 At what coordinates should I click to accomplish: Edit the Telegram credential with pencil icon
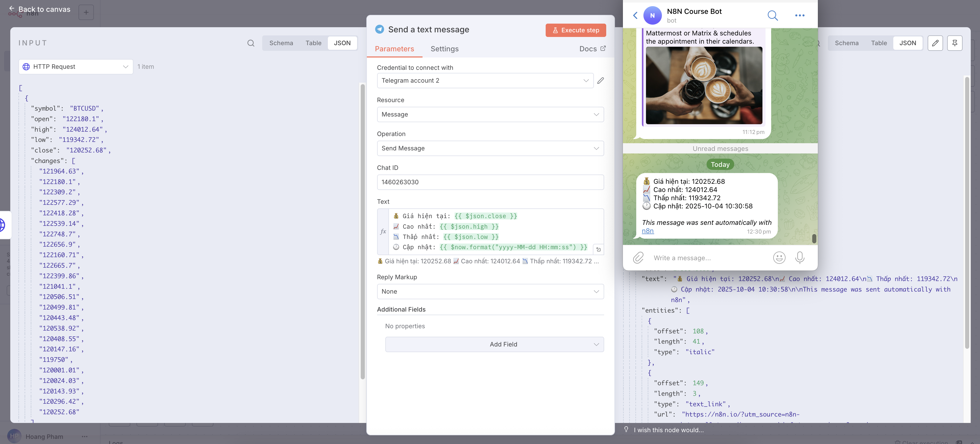coord(600,81)
